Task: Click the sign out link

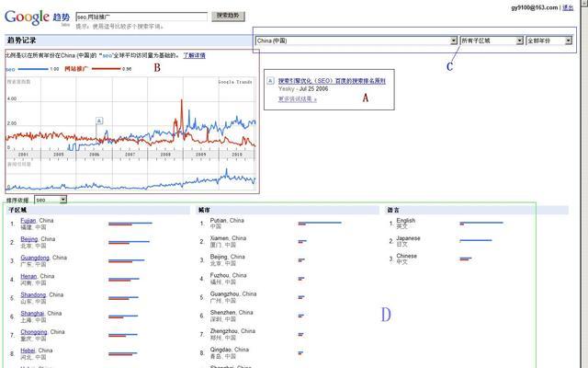Action: point(568,7)
